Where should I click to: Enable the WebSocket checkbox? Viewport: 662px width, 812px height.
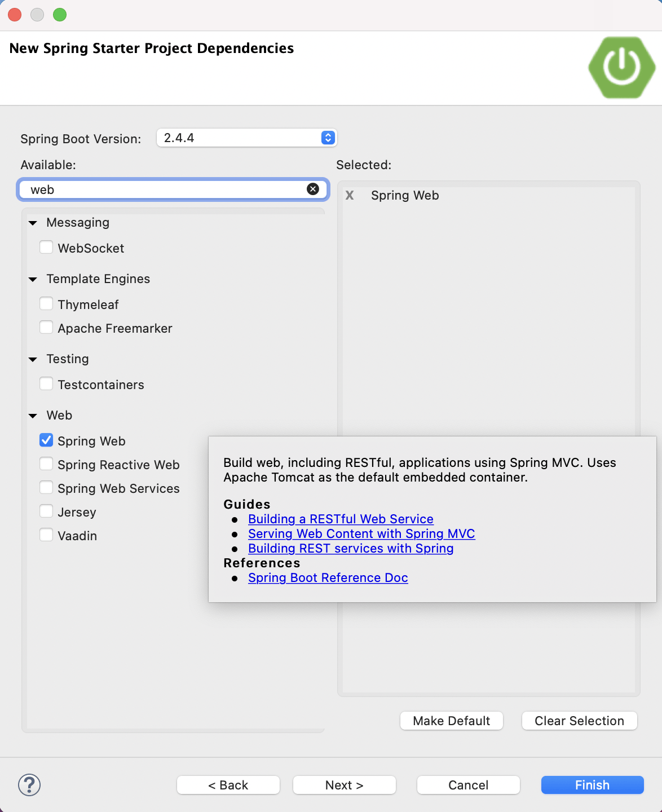(x=46, y=248)
